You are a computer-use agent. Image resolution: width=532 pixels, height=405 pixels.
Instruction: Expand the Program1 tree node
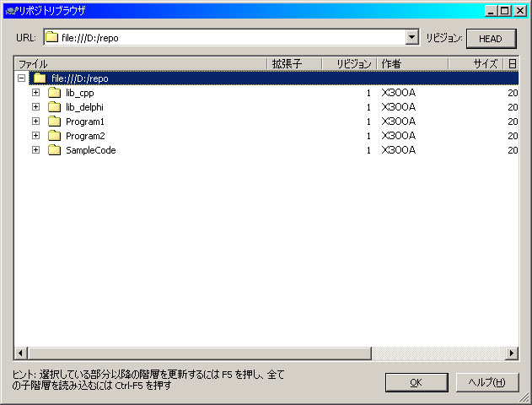[x=35, y=121]
